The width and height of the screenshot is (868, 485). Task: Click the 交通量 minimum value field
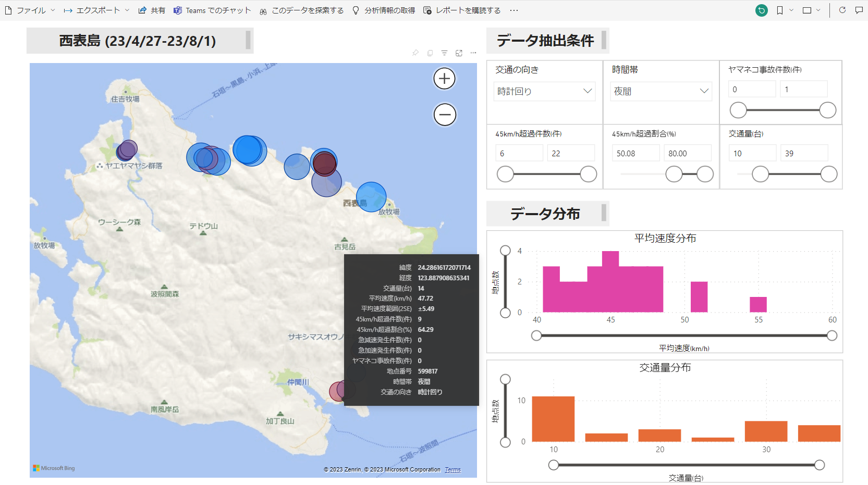click(x=752, y=153)
